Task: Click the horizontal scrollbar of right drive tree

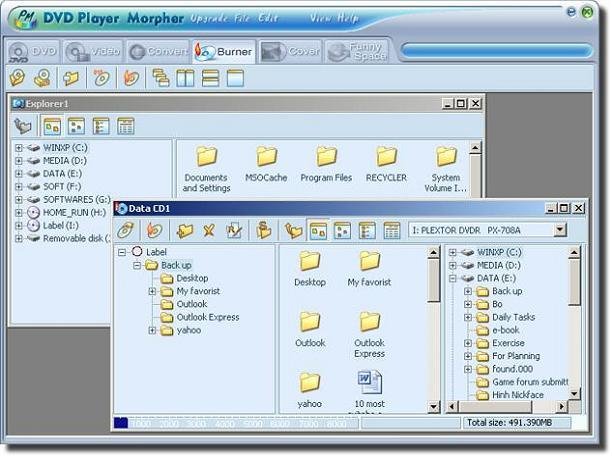Action: (x=507, y=407)
